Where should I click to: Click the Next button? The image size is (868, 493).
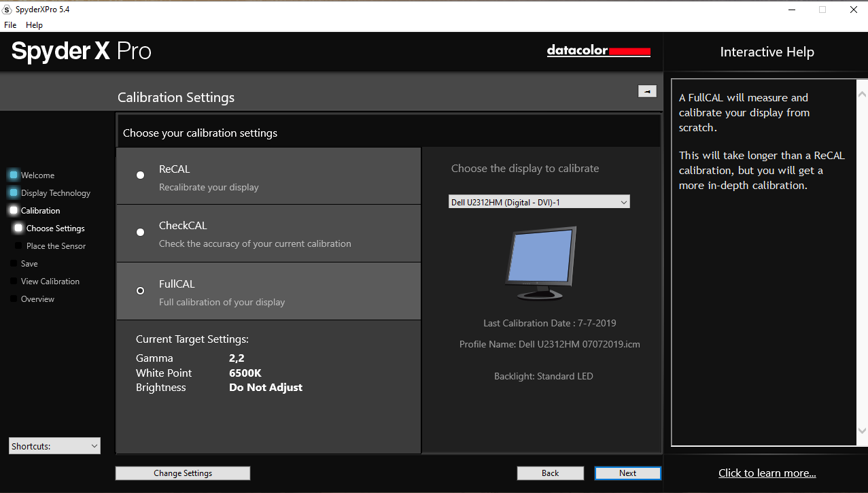tap(627, 473)
